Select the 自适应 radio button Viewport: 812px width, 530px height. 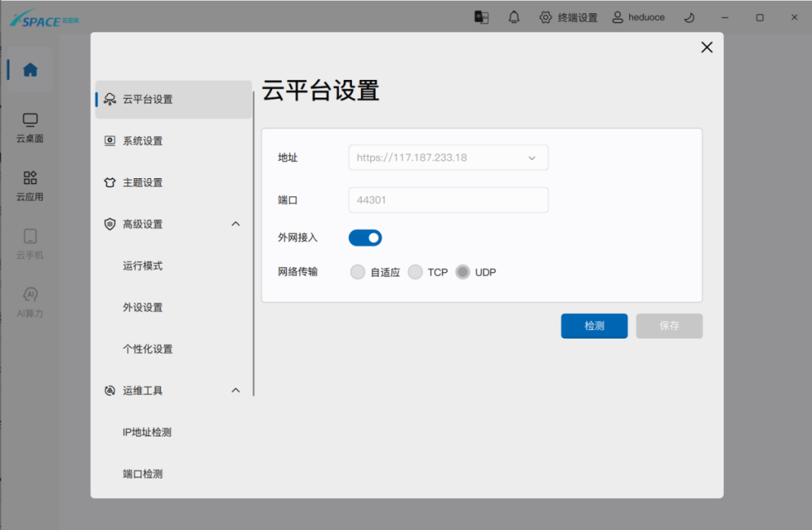point(358,272)
